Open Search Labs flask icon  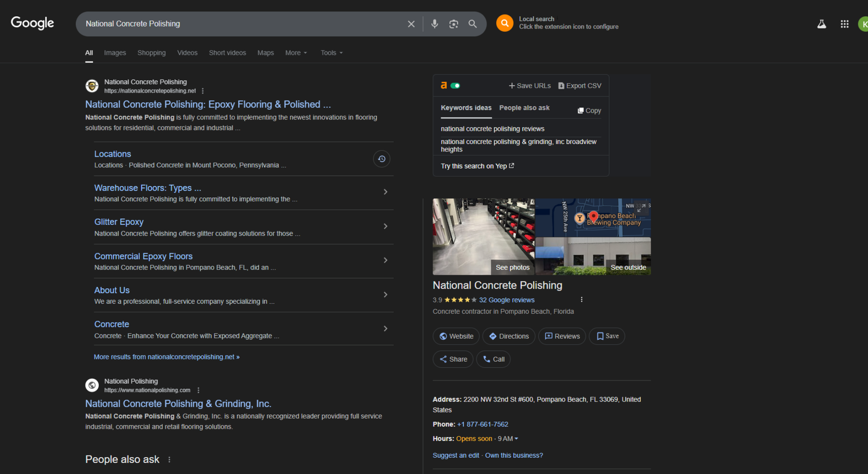(x=821, y=24)
